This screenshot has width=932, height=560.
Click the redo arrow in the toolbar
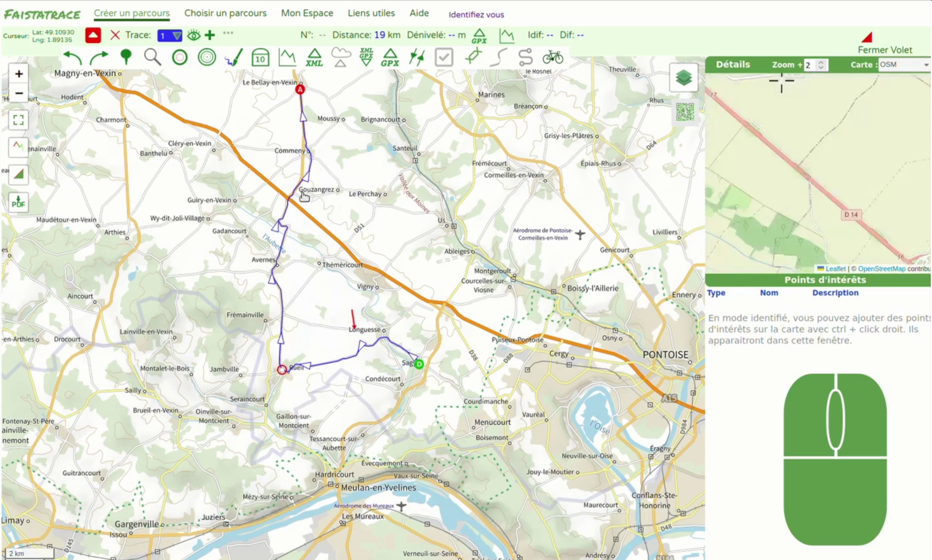point(98,57)
